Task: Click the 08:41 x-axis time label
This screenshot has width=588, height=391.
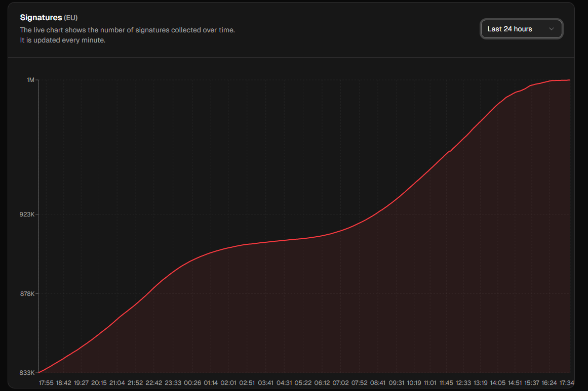Action: [378, 383]
